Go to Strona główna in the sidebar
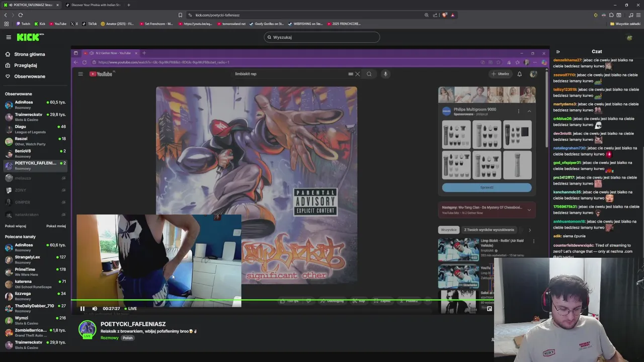Viewport: 644px width, 362px height. coord(30,54)
